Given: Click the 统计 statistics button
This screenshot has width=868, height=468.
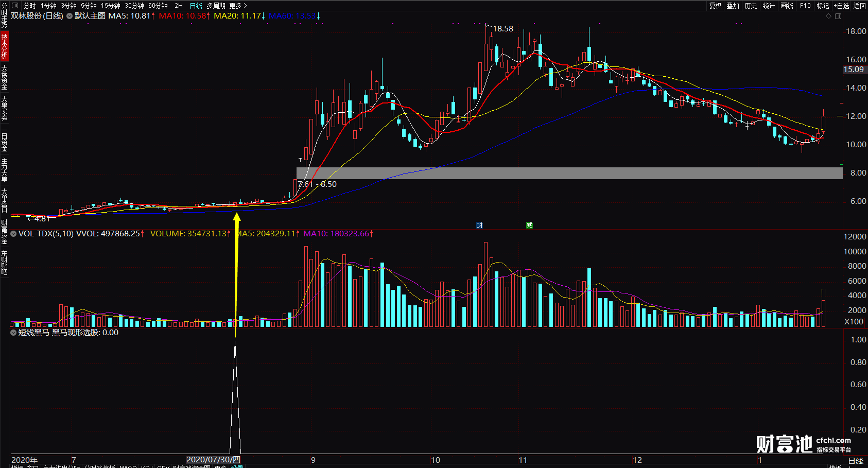Looking at the screenshot, I should 769,6.
